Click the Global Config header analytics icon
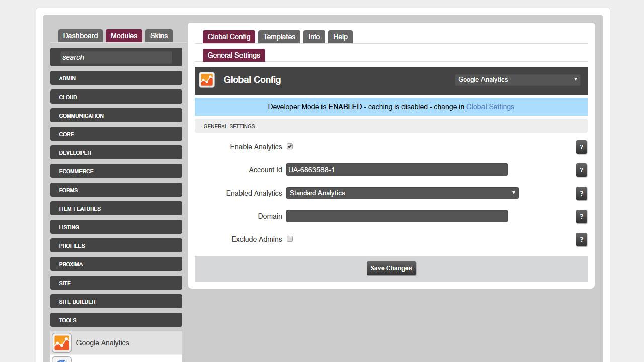 [x=207, y=80]
